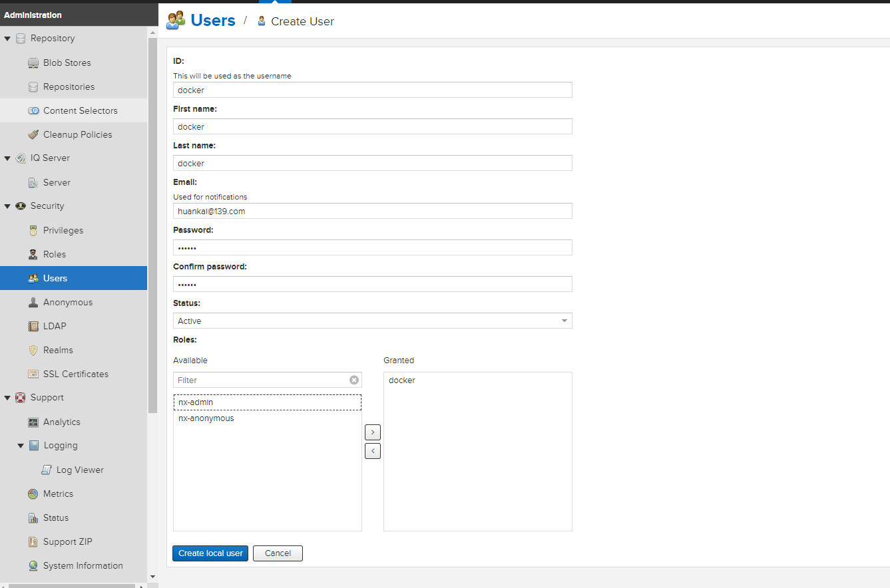Screen dimensions: 890x588
Task: Click the Status chart icon
Action: pos(33,517)
